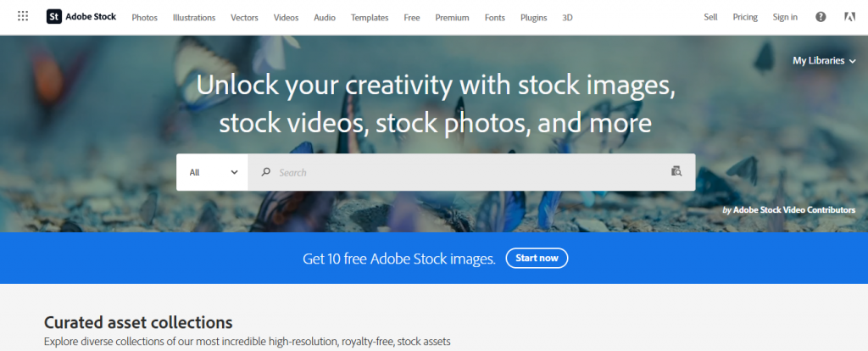Click the Sign in link

tap(785, 17)
